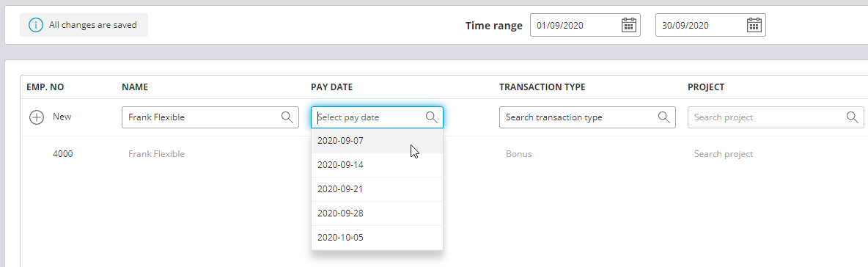
Task: Select pay date 2020-09-07 from list
Action: point(377,141)
